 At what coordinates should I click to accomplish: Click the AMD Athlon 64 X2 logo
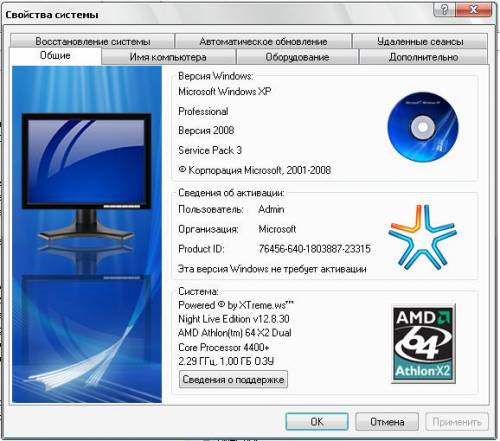pos(423,344)
